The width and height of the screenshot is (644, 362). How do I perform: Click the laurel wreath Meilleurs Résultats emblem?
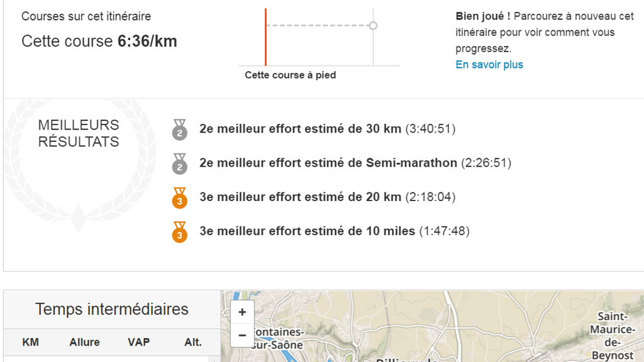[79, 165]
